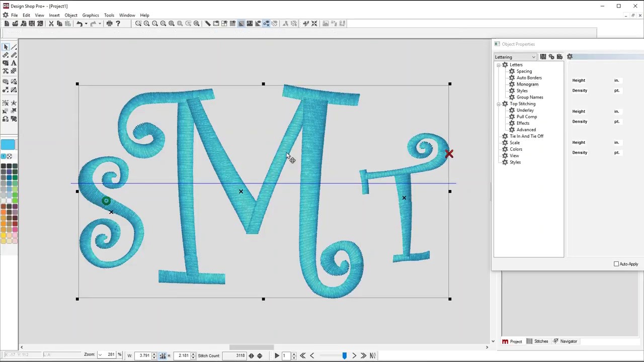The image size is (644, 362).
Task: Click the Zoom out magnifier icon
Action: [155, 23]
